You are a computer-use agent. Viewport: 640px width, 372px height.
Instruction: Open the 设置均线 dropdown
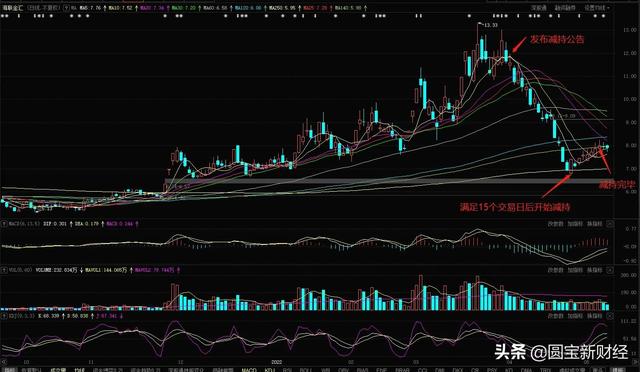[597, 8]
